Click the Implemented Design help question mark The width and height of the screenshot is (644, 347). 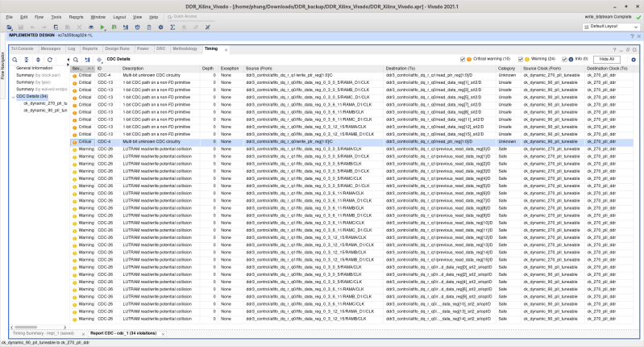pos(632,36)
